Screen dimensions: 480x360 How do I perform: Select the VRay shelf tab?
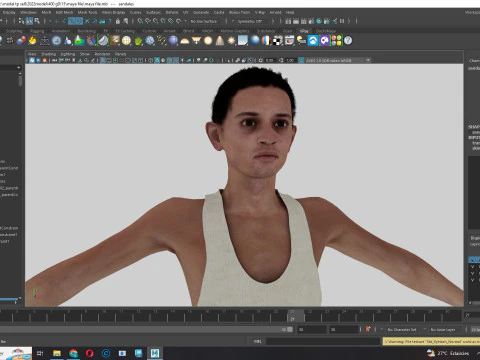[x=304, y=31]
